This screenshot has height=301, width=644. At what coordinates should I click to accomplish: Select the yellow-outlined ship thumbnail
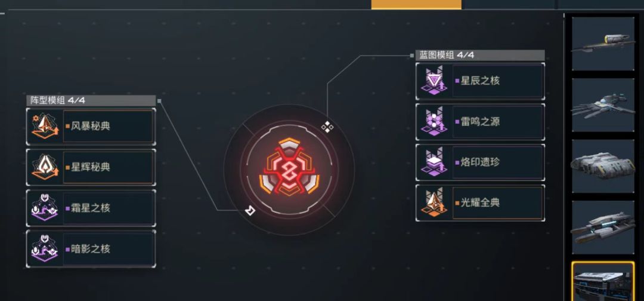[x=603, y=282]
